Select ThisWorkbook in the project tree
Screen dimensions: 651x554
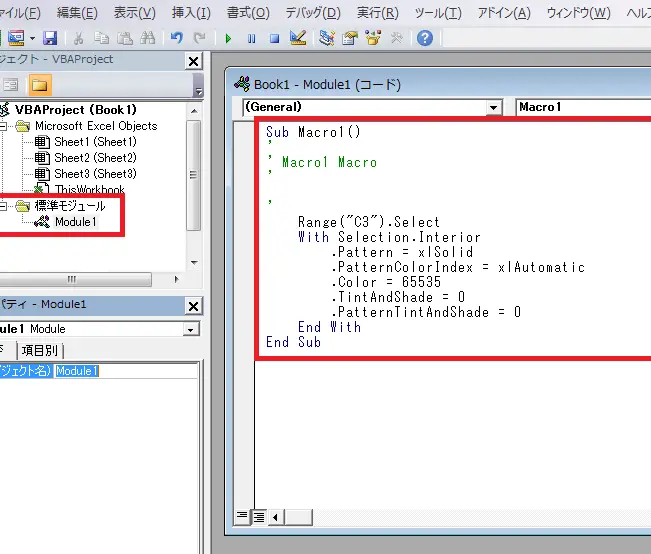pyautogui.click(x=90, y=189)
